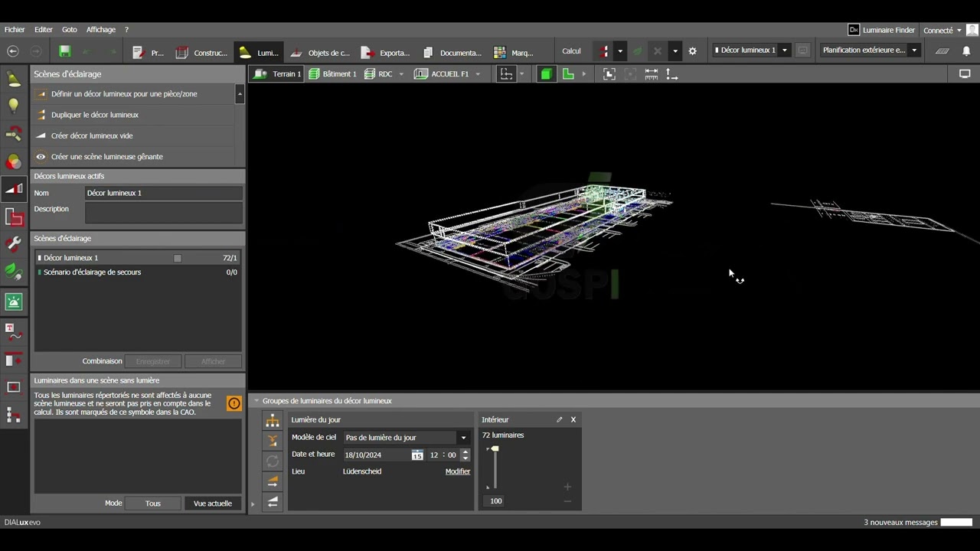Open the Editer menu
The width and height of the screenshot is (980, 551).
click(x=44, y=30)
